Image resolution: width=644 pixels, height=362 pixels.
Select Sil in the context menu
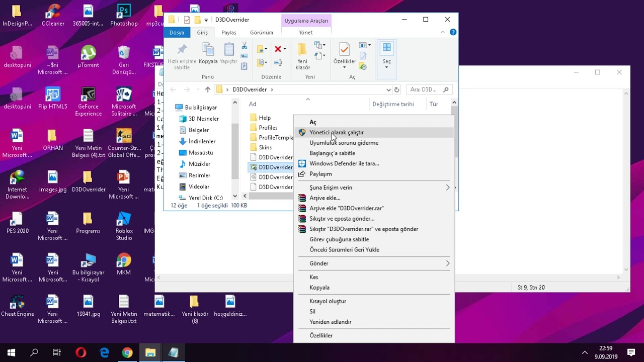[374, 311]
